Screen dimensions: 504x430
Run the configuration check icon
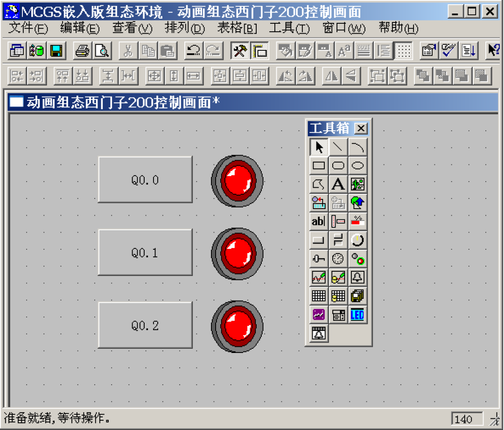(448, 50)
